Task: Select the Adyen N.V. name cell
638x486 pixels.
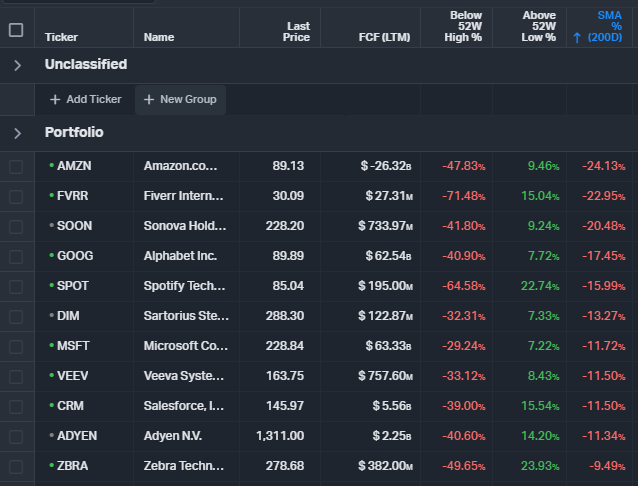Action: [173, 436]
